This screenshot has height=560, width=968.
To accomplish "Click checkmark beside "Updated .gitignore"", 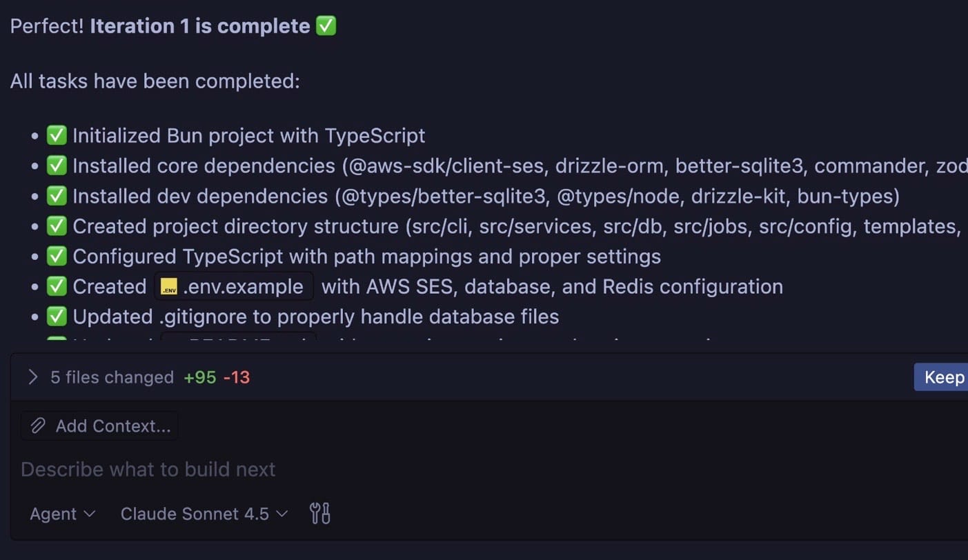I will pyautogui.click(x=57, y=317).
